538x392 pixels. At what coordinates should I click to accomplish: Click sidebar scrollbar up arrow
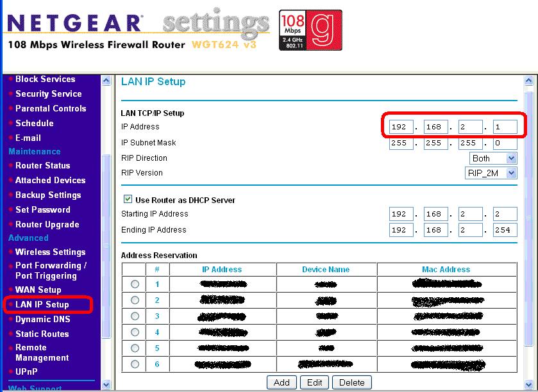coord(106,81)
